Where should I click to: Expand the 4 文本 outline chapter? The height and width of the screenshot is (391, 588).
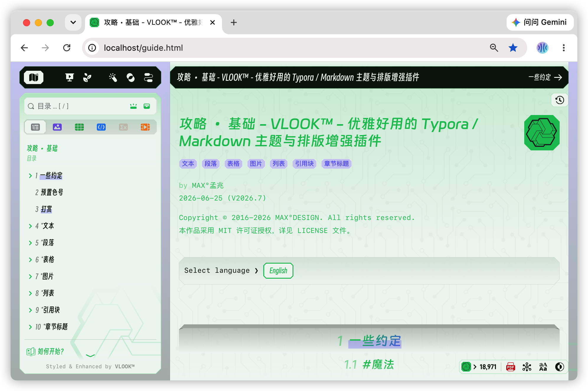(30, 226)
